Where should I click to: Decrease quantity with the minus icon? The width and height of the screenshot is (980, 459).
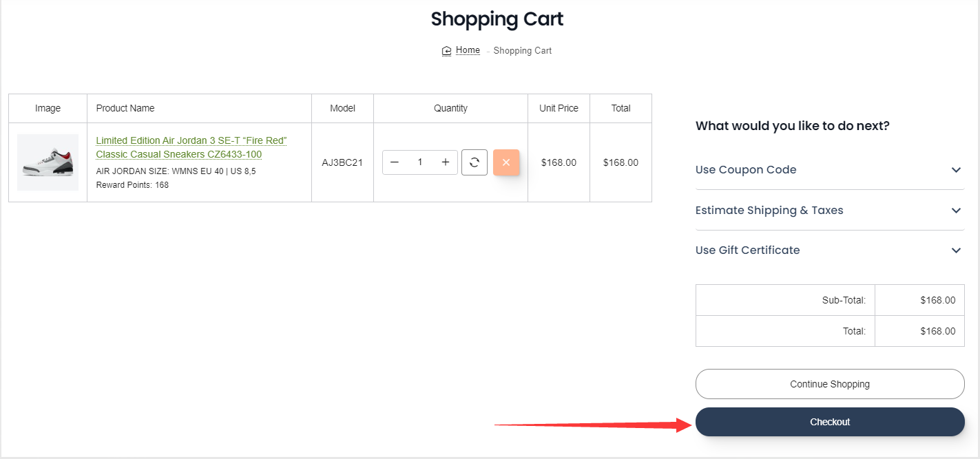click(x=395, y=162)
